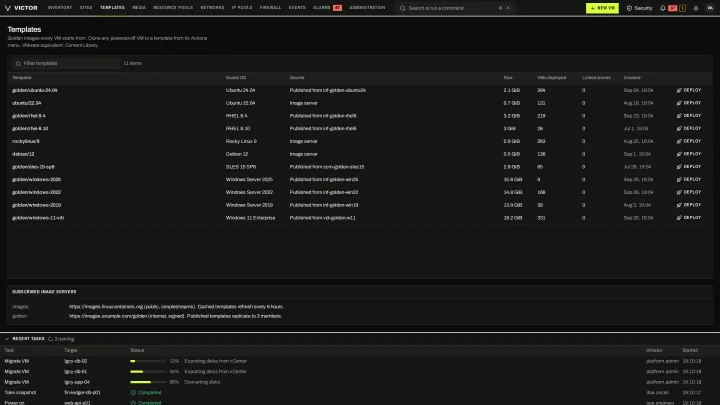The image size is (720, 405).
Task: Open the Events page
Action: 297,8
